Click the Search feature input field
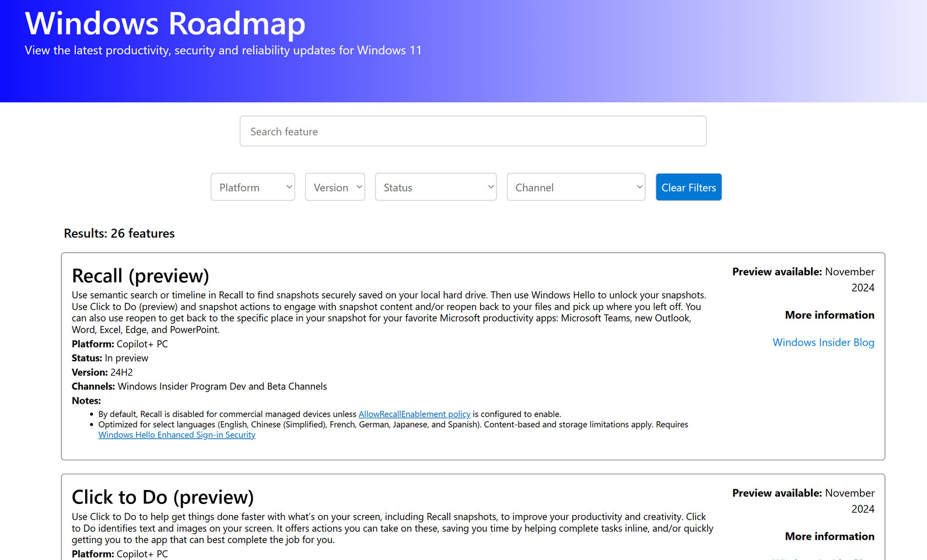 coord(473,131)
